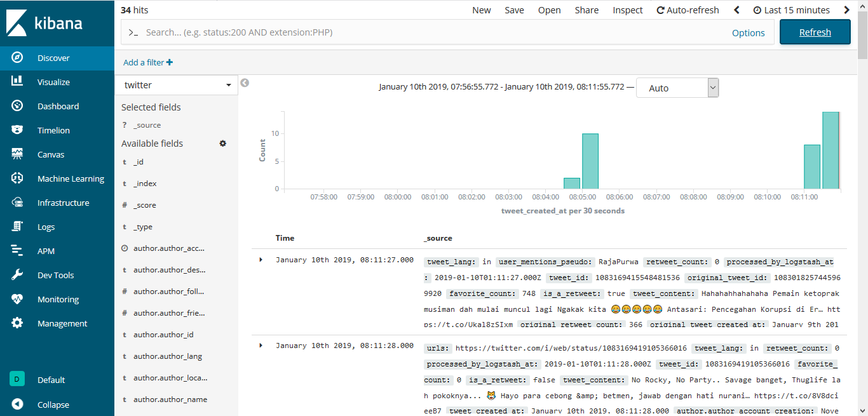
Task: Open available fields settings gear
Action: [x=223, y=144]
